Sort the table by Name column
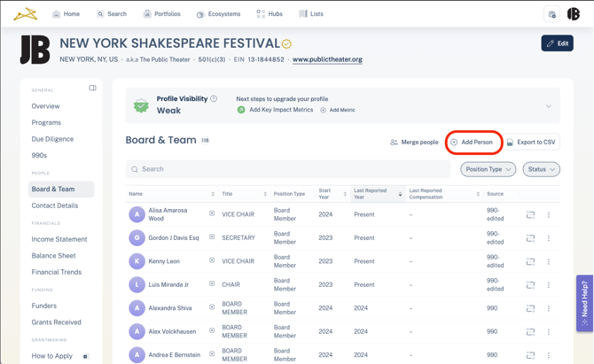This screenshot has height=364, width=594. 213,194
